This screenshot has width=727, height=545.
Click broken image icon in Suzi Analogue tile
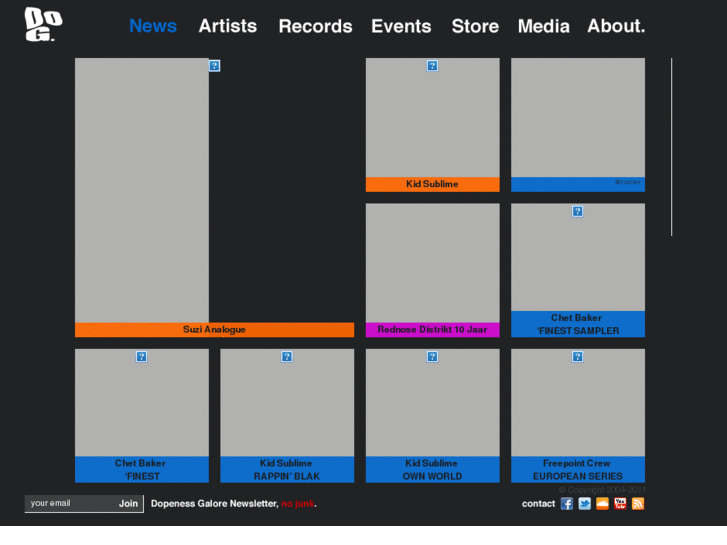tap(214, 66)
